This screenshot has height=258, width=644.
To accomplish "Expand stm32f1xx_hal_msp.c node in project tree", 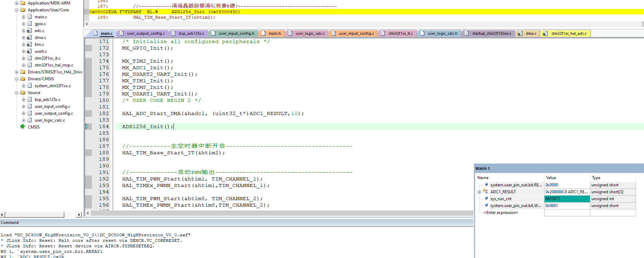I will coord(23,65).
